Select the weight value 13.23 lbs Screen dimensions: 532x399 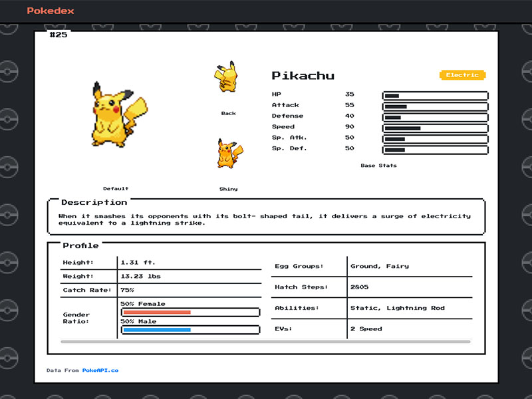click(140, 276)
